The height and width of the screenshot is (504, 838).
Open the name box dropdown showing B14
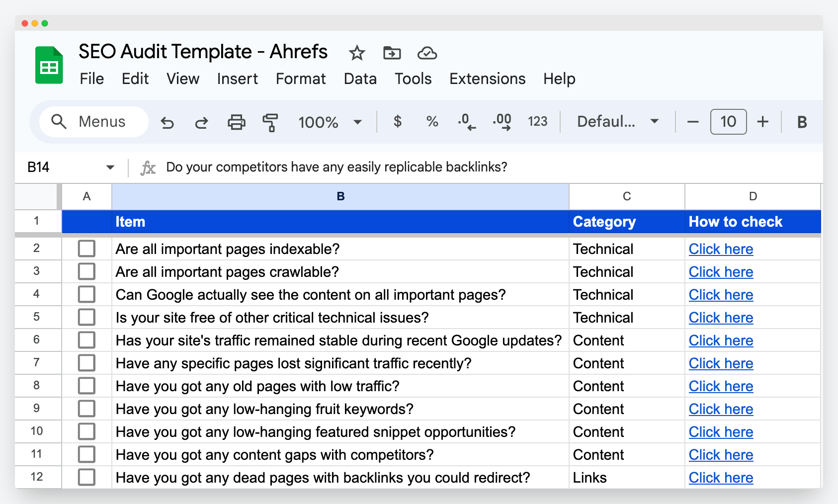[x=110, y=167]
